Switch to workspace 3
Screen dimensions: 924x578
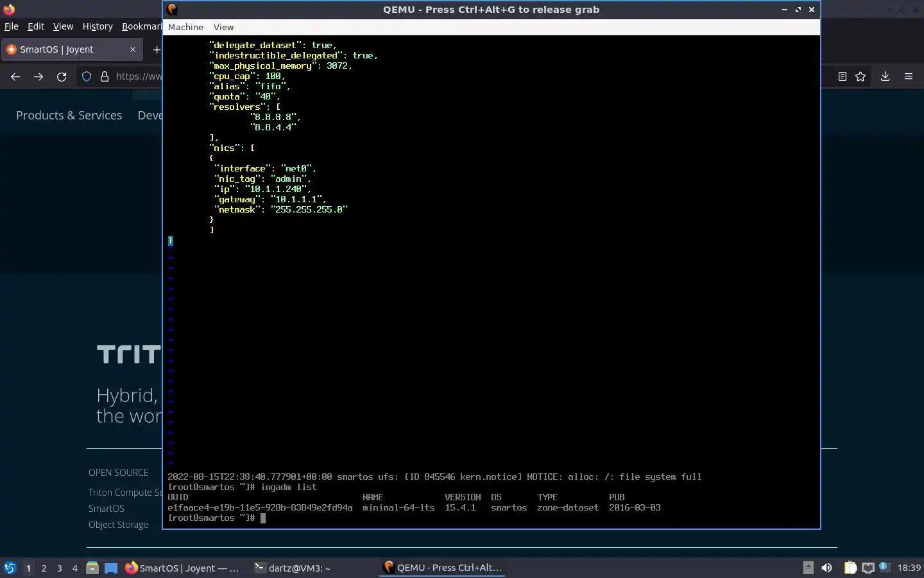(59, 568)
